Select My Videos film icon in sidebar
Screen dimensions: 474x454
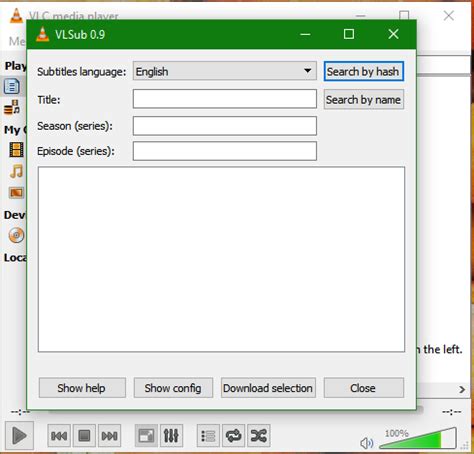coord(16,150)
